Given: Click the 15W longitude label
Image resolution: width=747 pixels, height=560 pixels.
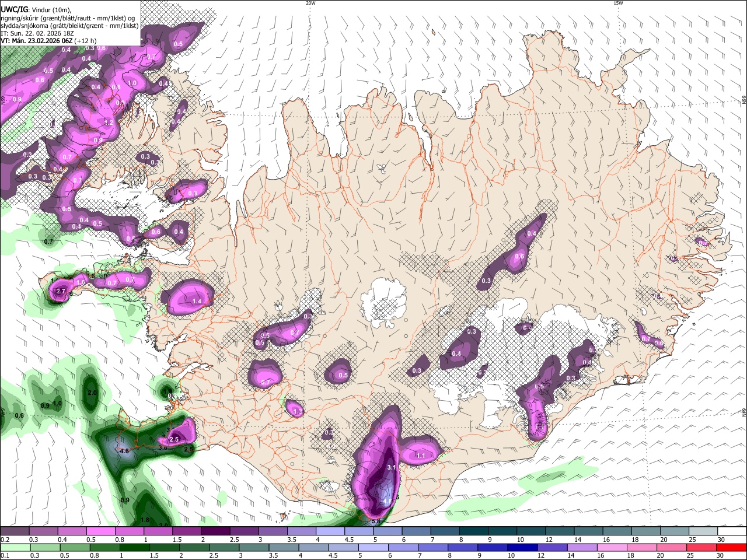Looking at the screenshot, I should (618, 3).
